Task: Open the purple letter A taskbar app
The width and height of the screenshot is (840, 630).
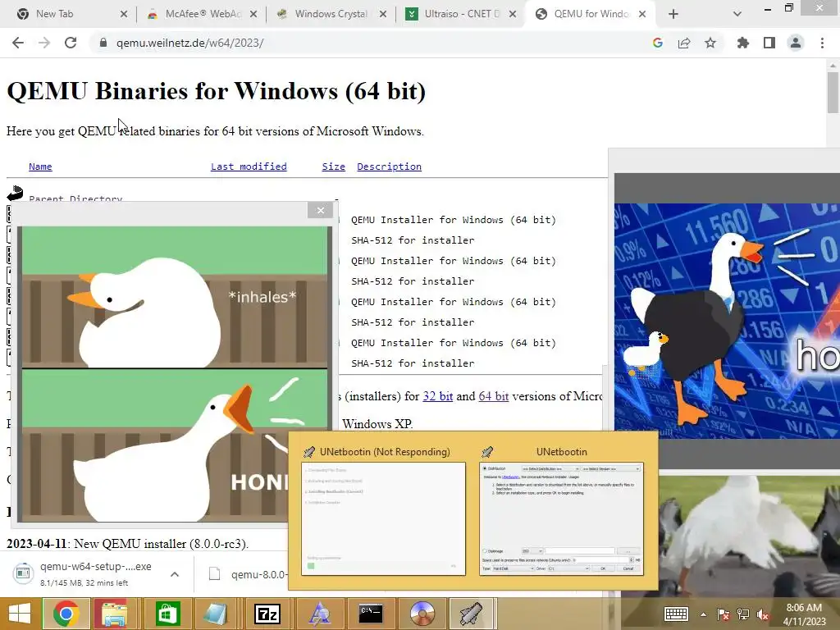Action: click(x=320, y=614)
